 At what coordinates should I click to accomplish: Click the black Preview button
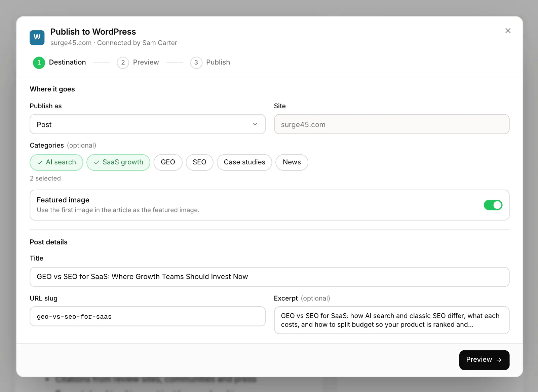coord(484,360)
